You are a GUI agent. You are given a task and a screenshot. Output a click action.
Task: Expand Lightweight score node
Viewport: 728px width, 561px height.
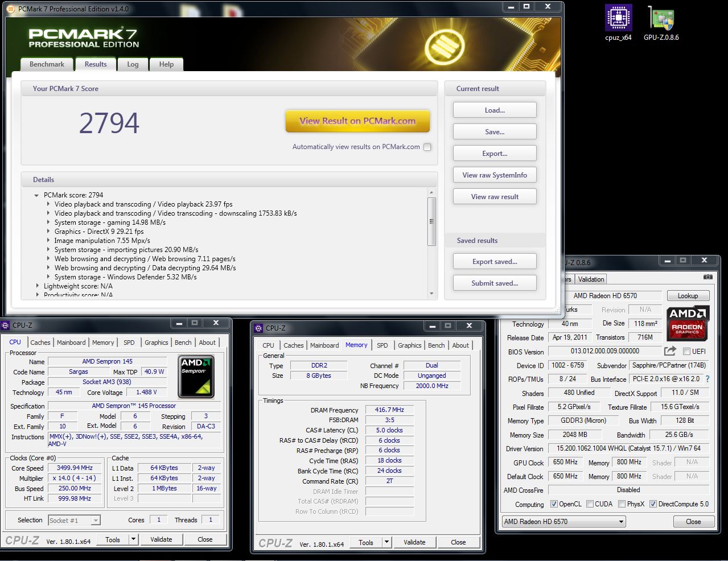click(37, 286)
